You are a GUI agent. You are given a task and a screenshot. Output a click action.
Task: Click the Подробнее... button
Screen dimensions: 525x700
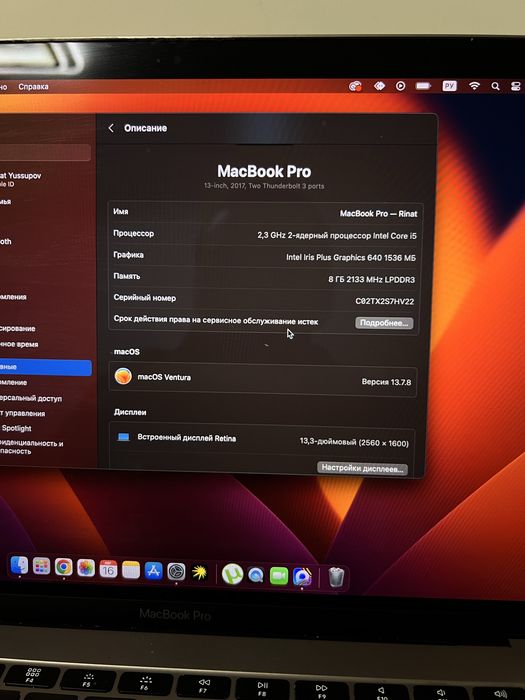(x=384, y=323)
